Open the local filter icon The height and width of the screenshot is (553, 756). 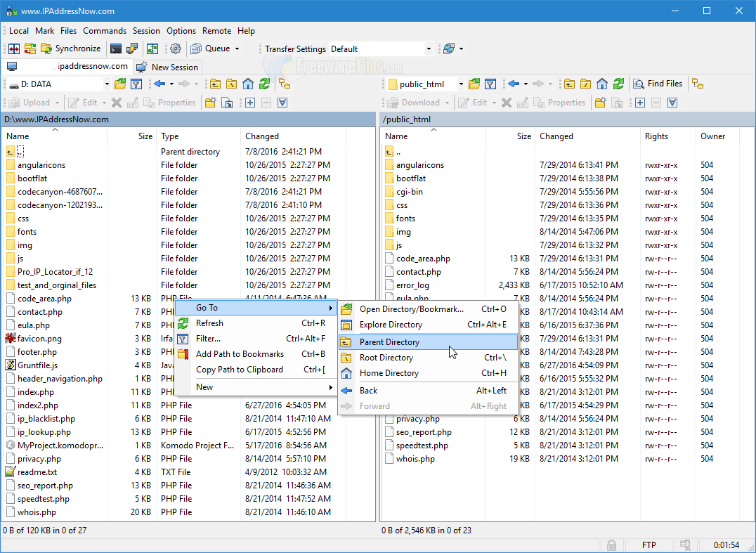click(136, 84)
